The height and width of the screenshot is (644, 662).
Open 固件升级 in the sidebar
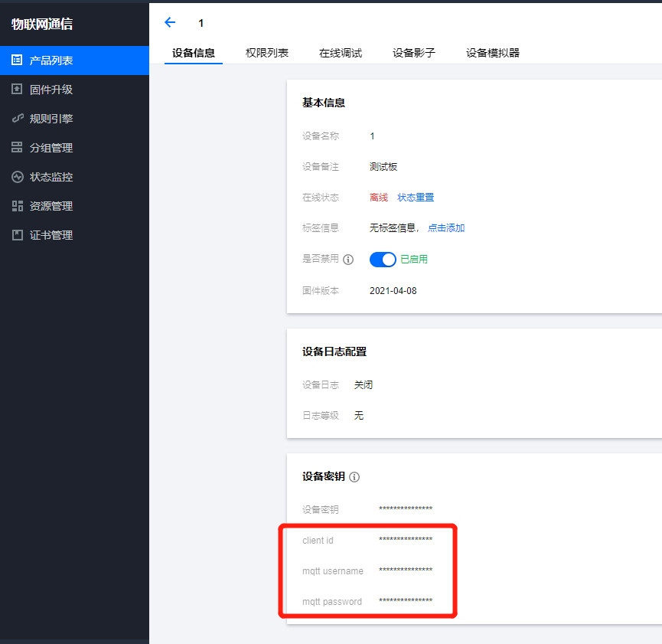coord(51,90)
